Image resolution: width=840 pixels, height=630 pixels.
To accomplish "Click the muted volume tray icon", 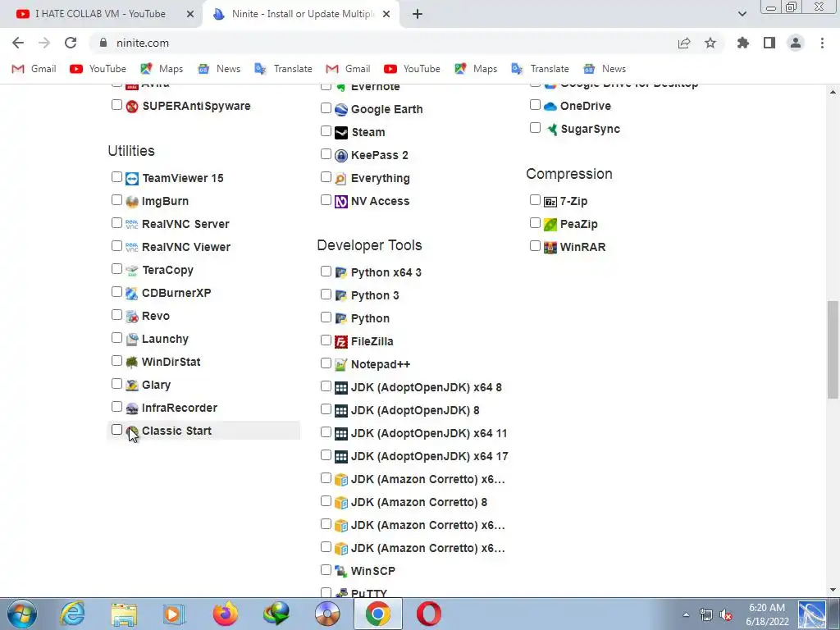I will click(x=727, y=615).
